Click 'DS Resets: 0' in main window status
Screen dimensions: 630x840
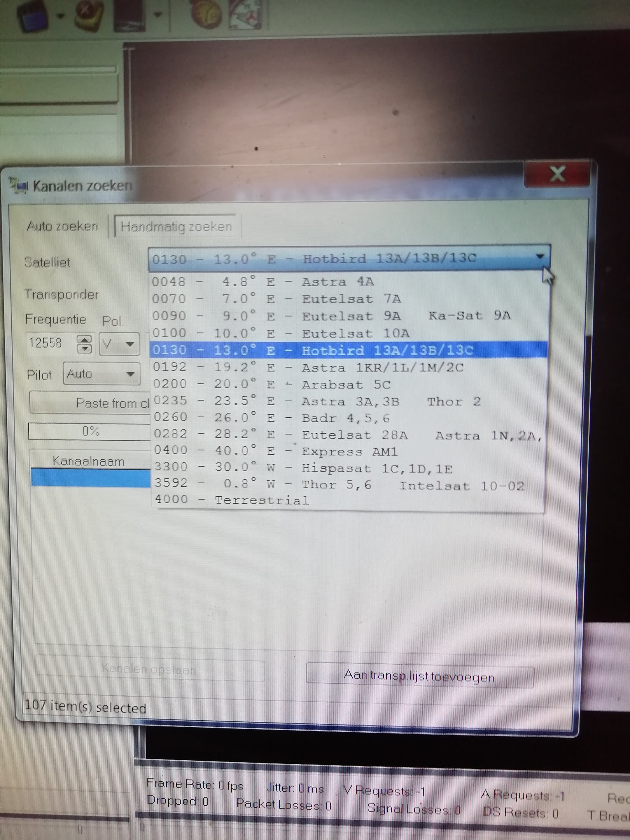tap(521, 812)
